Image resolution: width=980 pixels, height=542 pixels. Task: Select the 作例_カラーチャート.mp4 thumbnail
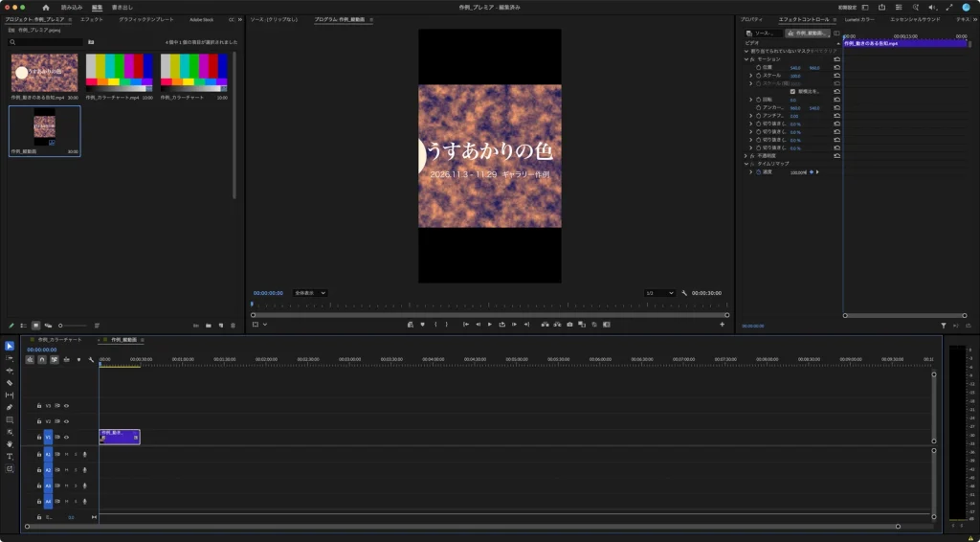(x=119, y=73)
